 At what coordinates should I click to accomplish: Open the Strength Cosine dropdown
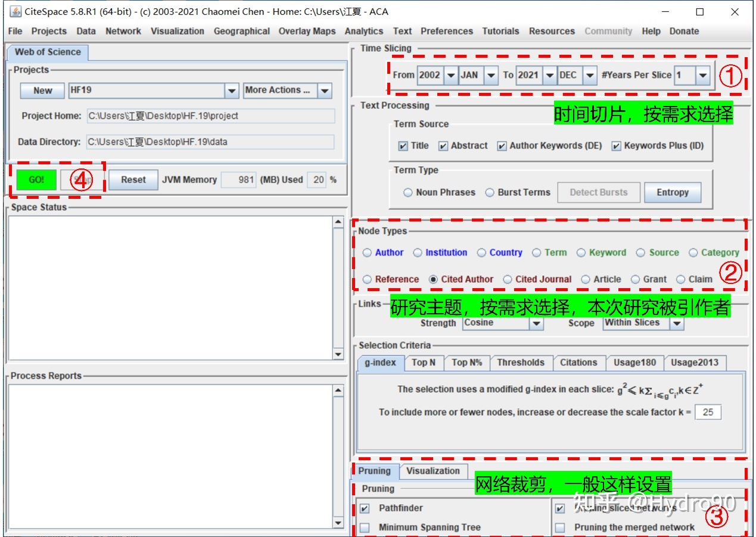537,323
